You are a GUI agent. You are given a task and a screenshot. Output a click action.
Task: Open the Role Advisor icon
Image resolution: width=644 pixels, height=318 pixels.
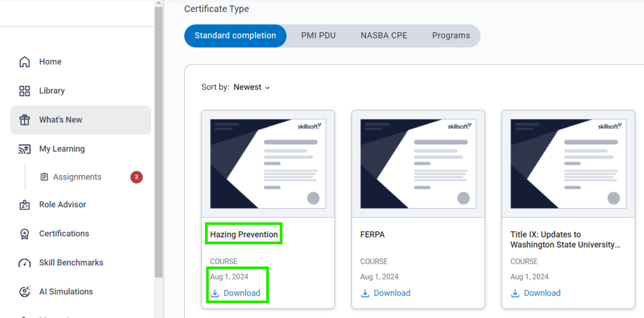(x=24, y=205)
